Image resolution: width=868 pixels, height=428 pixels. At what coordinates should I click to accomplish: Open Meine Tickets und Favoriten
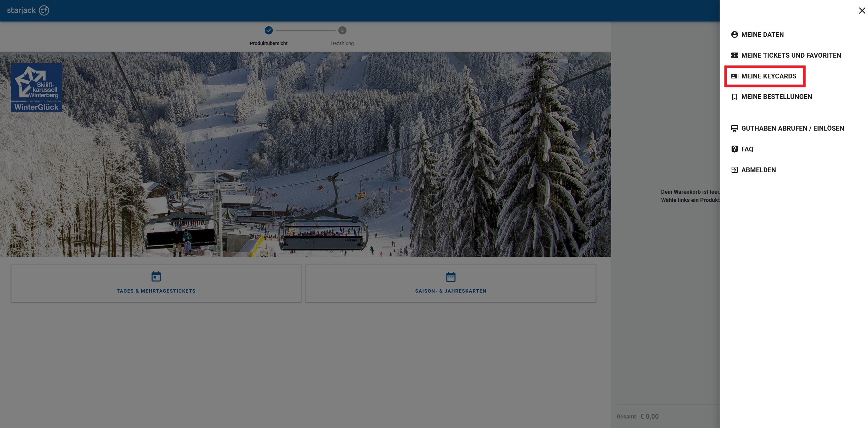791,55
